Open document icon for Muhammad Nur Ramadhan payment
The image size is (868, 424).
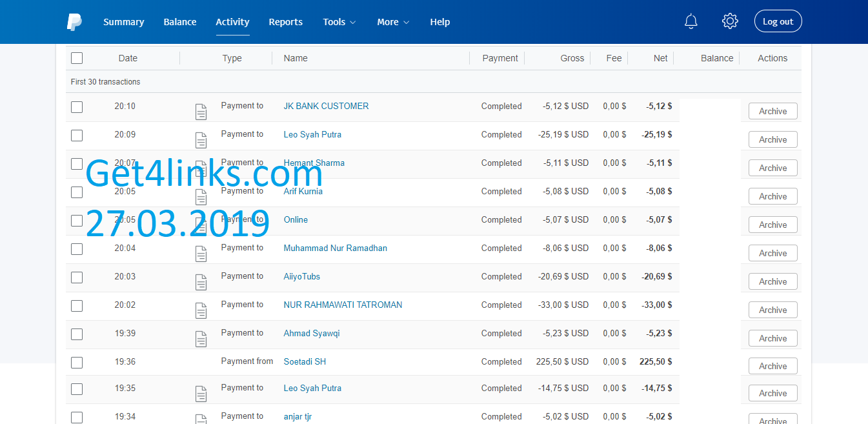[201, 254]
